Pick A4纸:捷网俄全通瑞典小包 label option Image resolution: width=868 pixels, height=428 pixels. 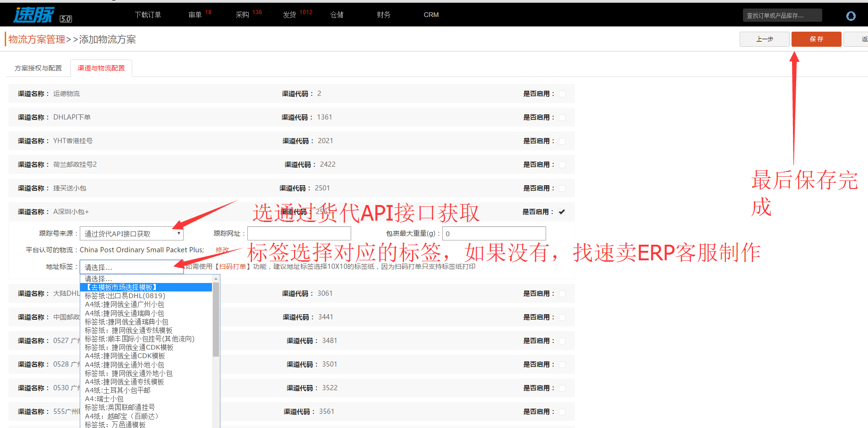pyautogui.click(x=146, y=313)
